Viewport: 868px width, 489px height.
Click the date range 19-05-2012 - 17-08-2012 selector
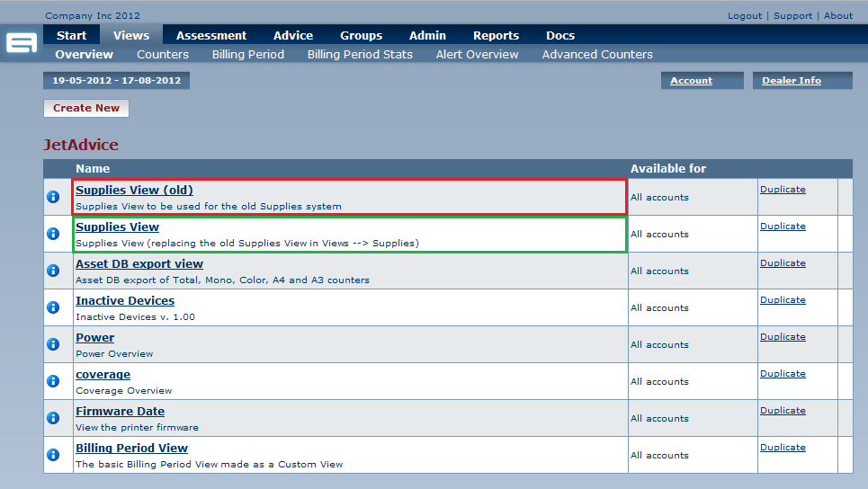click(x=116, y=81)
